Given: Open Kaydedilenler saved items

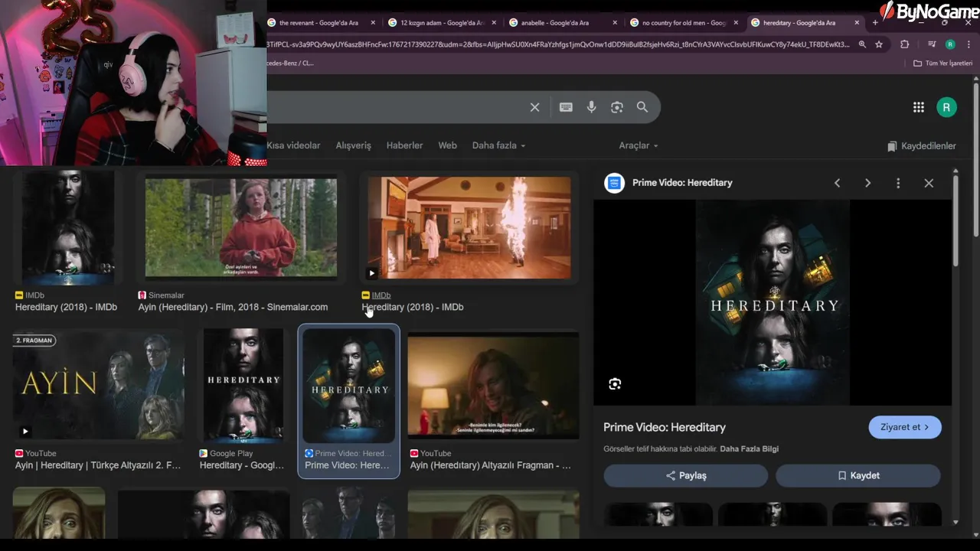Looking at the screenshot, I should click(x=922, y=146).
